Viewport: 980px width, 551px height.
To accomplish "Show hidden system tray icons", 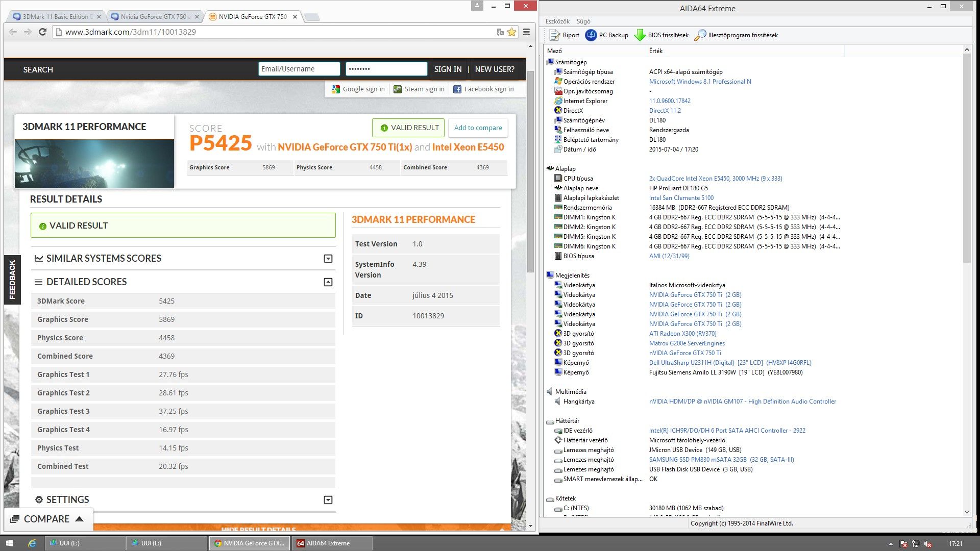I will 891,544.
